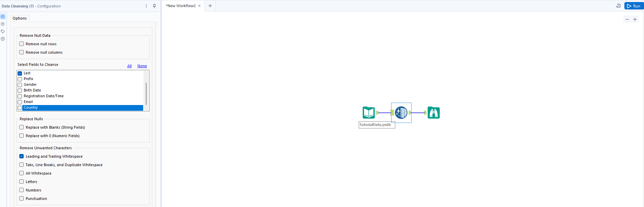This screenshot has height=207, width=644.
Task: Select all fields with the All link
Action: (x=129, y=66)
